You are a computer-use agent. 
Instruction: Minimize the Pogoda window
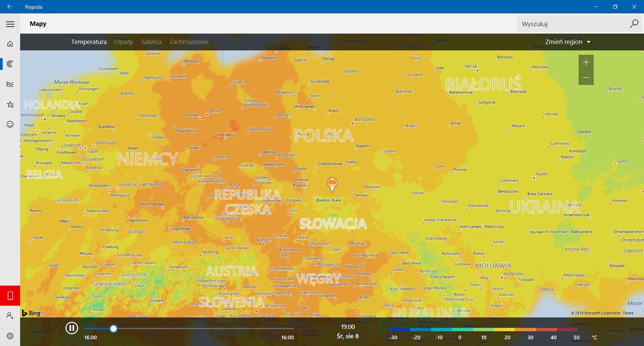(596, 7)
